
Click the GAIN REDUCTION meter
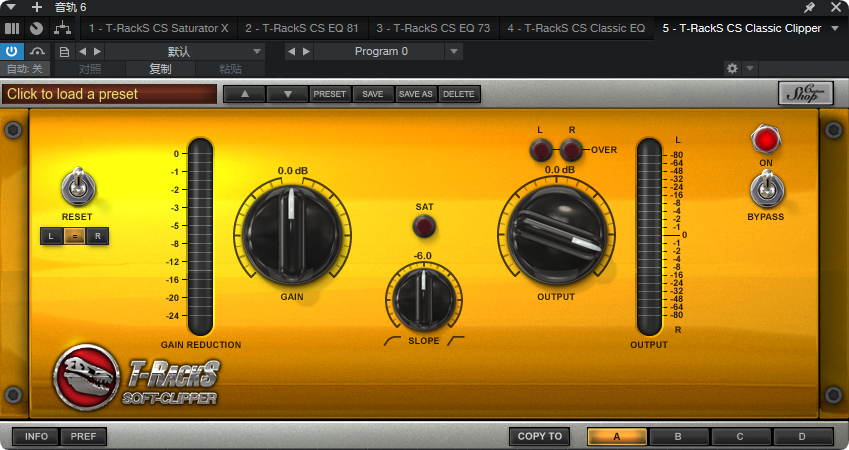coord(200,236)
